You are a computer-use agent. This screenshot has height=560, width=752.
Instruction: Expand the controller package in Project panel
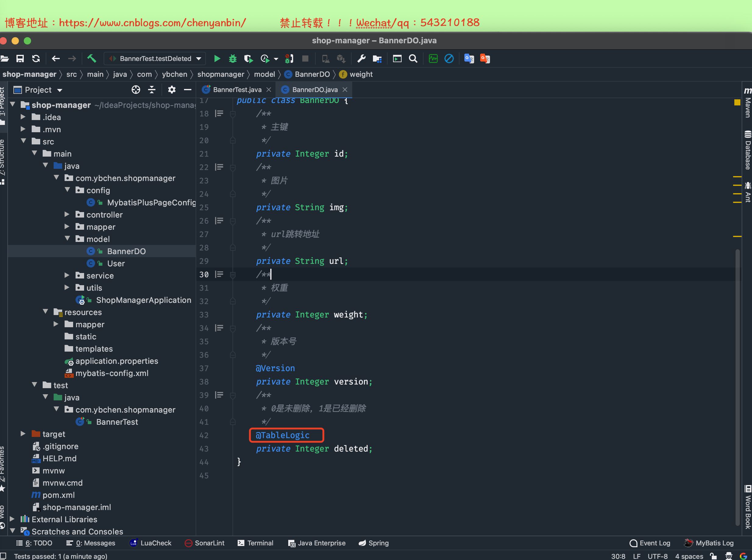[67, 214]
